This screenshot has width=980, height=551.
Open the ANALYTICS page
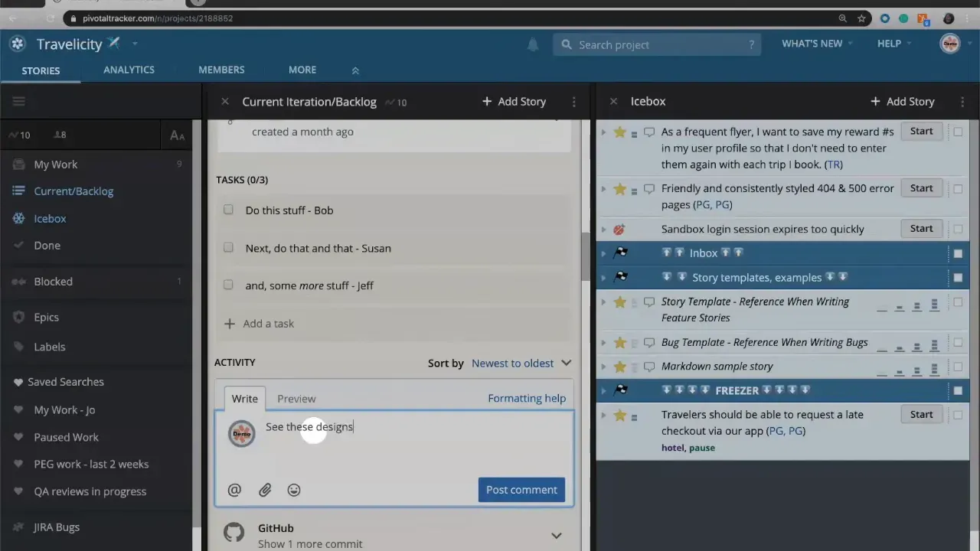tap(129, 70)
